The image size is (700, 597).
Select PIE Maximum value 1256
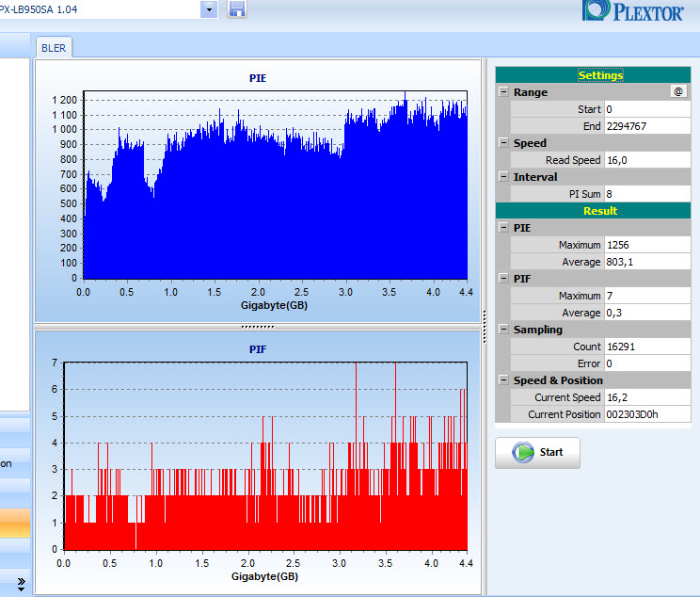[x=647, y=245]
